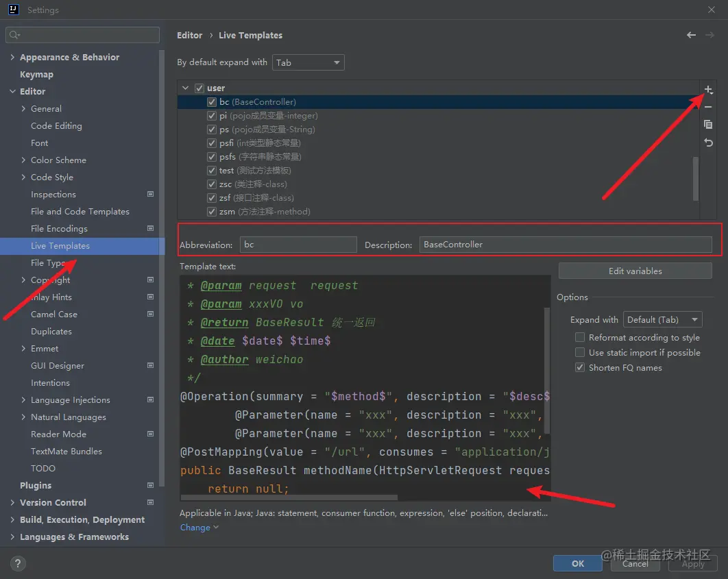This screenshot has width=728, height=579.
Task: Click the Editor breadcrumb link
Action: pos(189,35)
